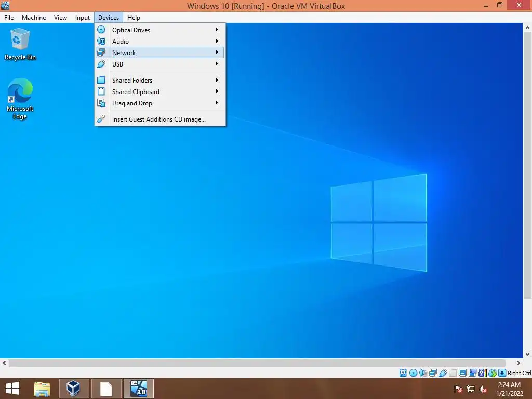Click the audio status bar icon
The width and height of the screenshot is (532, 399).
pyautogui.click(x=423, y=373)
